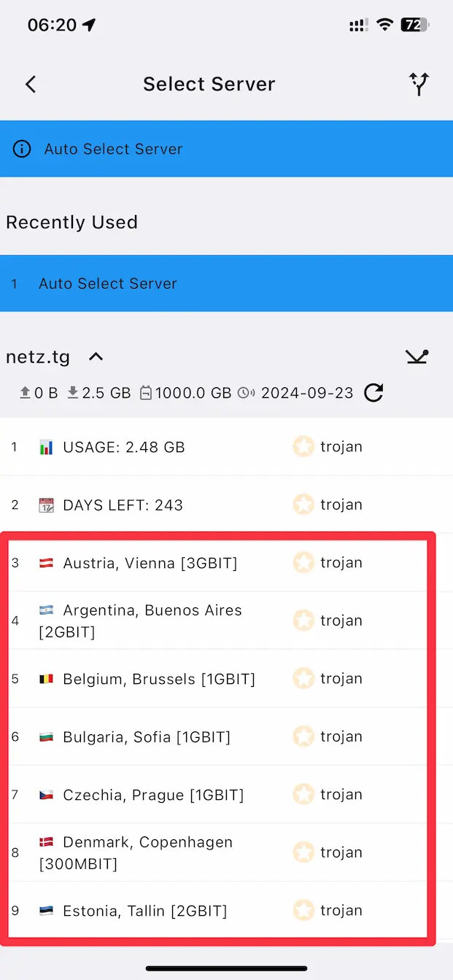Refresh the netz.tg subscription

(373, 393)
